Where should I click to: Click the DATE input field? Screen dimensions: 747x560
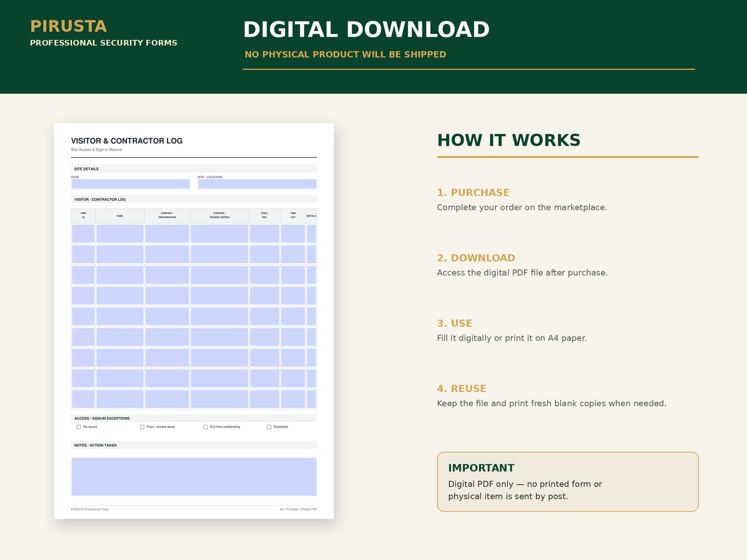click(x=130, y=184)
